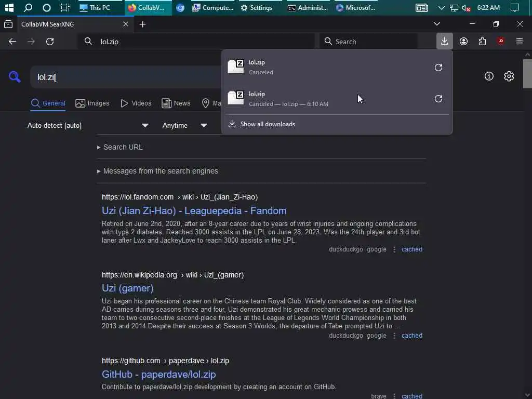This screenshot has width=532, height=399.
Task: Click the Firefox toolbar Search box
Action: [368, 42]
